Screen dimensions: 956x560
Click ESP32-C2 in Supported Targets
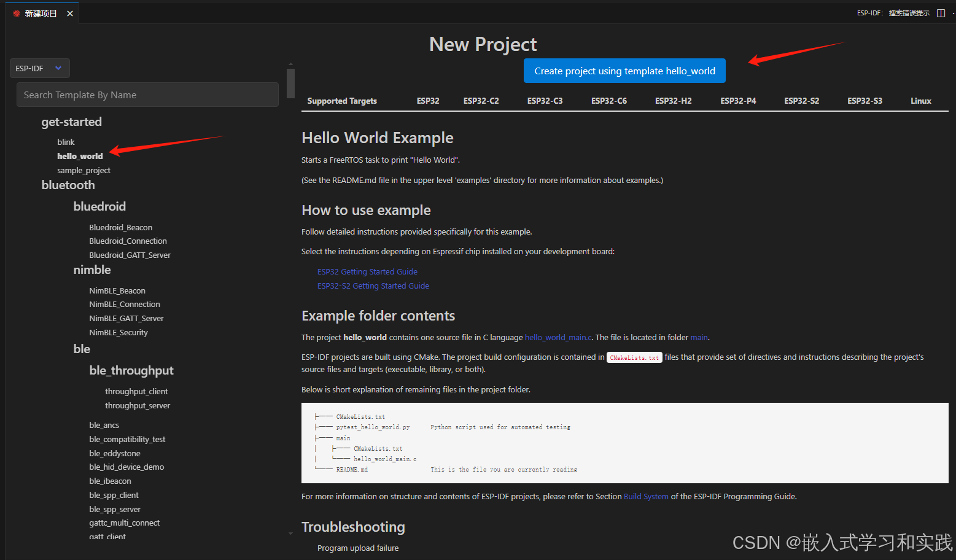coord(481,101)
